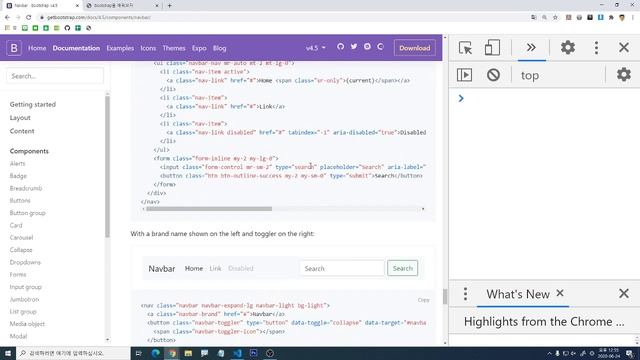Open Microsoft Edge from taskbar
The image size is (640, 360).
(156, 353)
